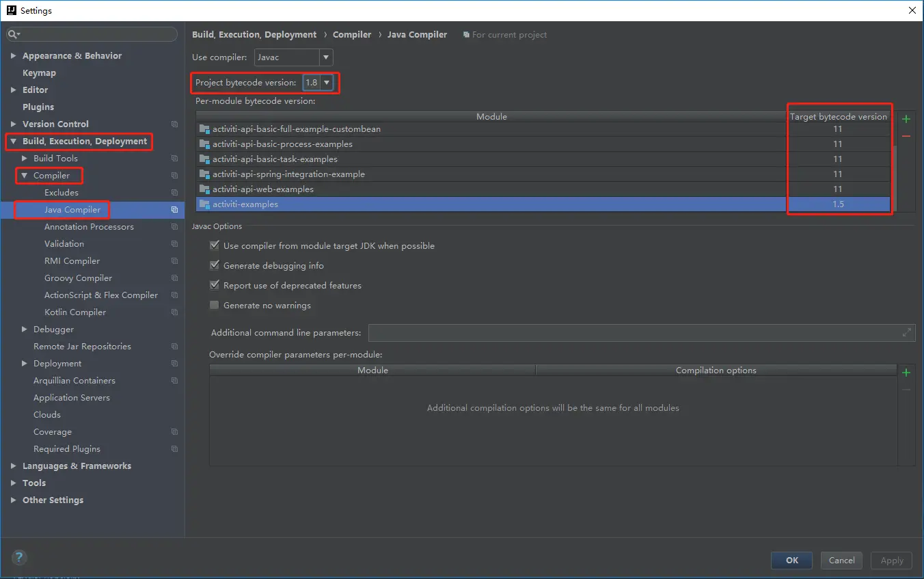
Task: Click the For current project icon
Action: (466, 35)
